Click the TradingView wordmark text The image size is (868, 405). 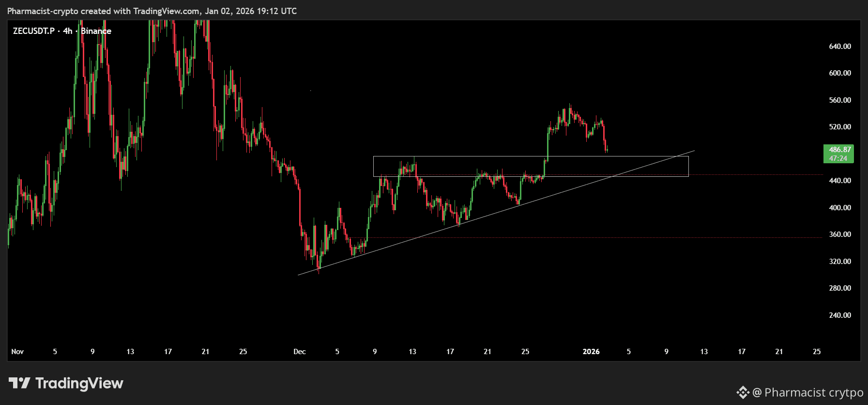(x=79, y=383)
